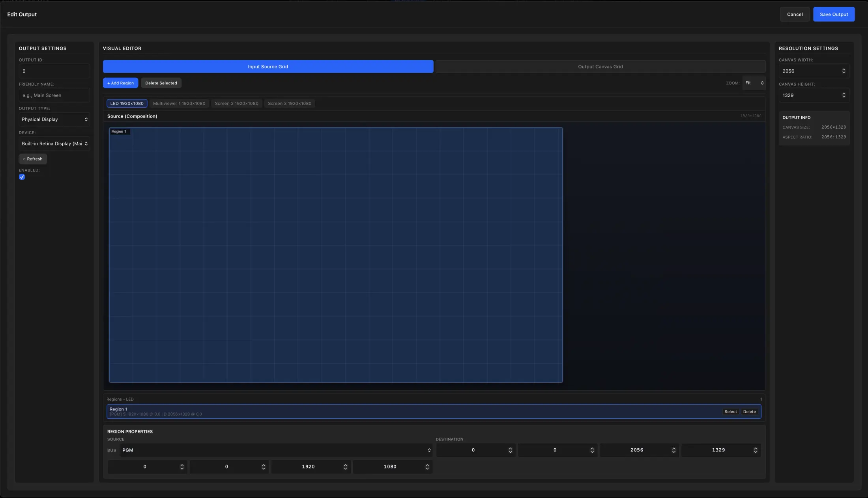868x498 pixels.
Task: Open the Zoom Fit dropdown
Action: coord(754,83)
